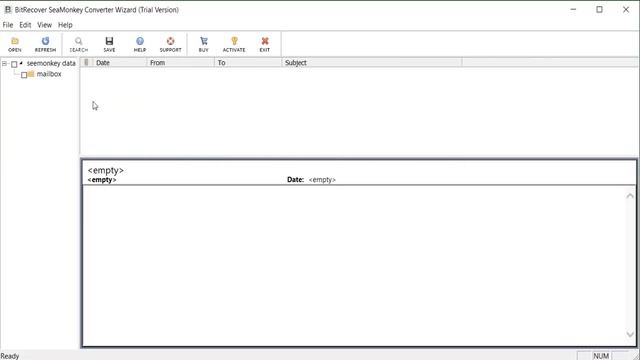Sort by the Subject column header
The image size is (640, 360).
372,62
